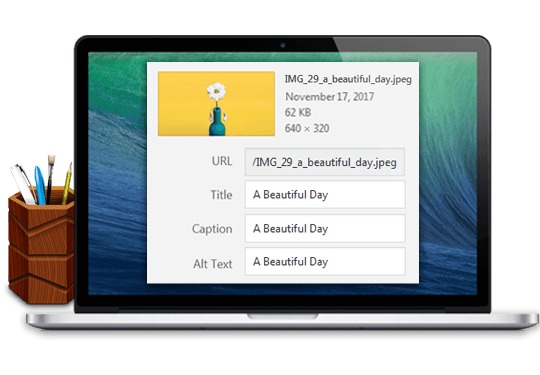
Task: Click the blue pen in the holder
Action: click(x=40, y=186)
